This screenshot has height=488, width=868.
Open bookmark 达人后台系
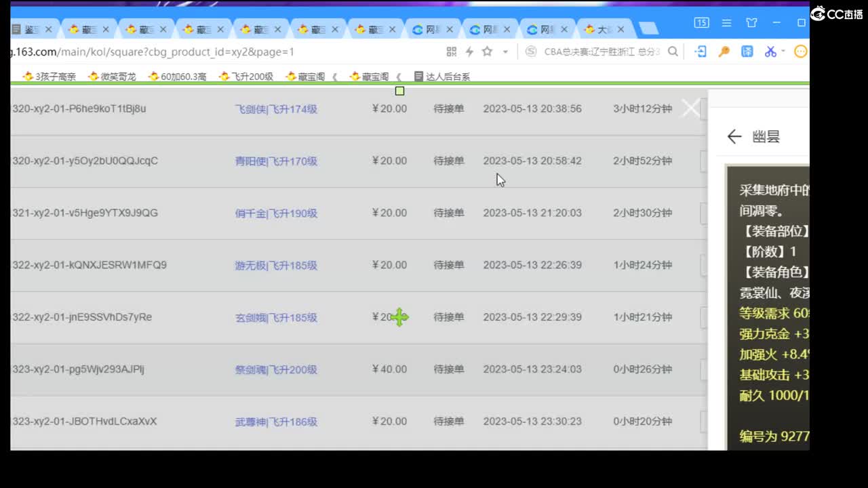coord(442,77)
